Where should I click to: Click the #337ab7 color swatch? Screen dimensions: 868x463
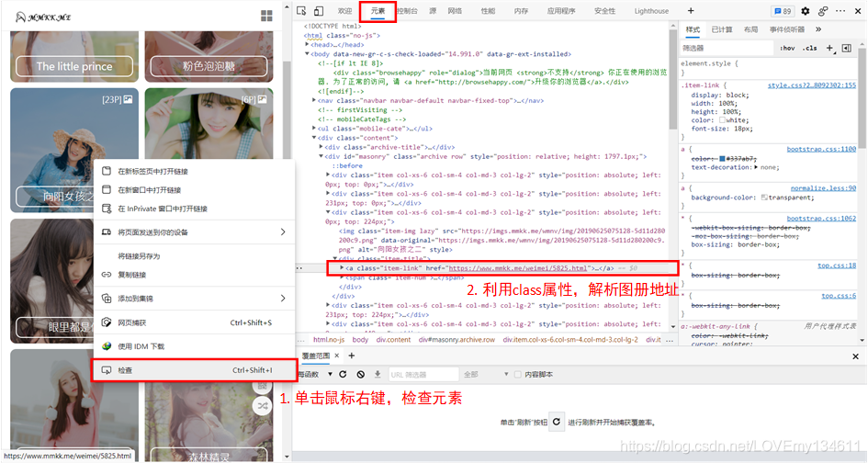click(722, 159)
